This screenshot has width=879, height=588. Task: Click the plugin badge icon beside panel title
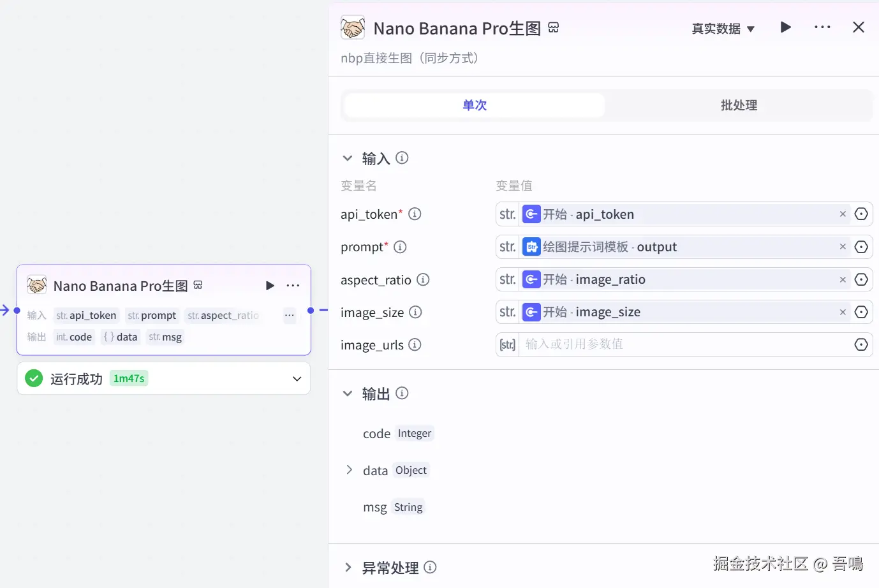[x=553, y=27]
